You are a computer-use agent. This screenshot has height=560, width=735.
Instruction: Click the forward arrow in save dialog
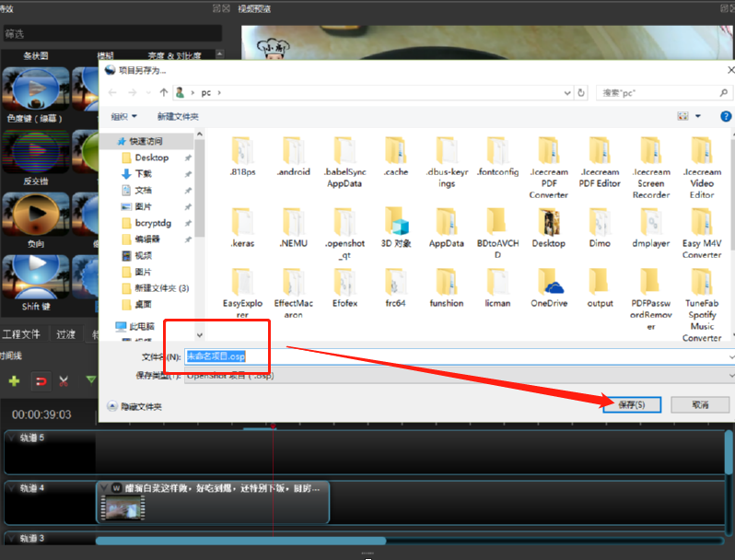click(133, 92)
